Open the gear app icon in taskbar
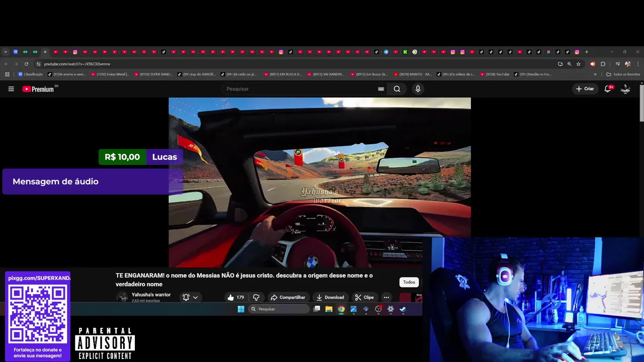Viewport: 644px width, 362px height. pos(390,309)
